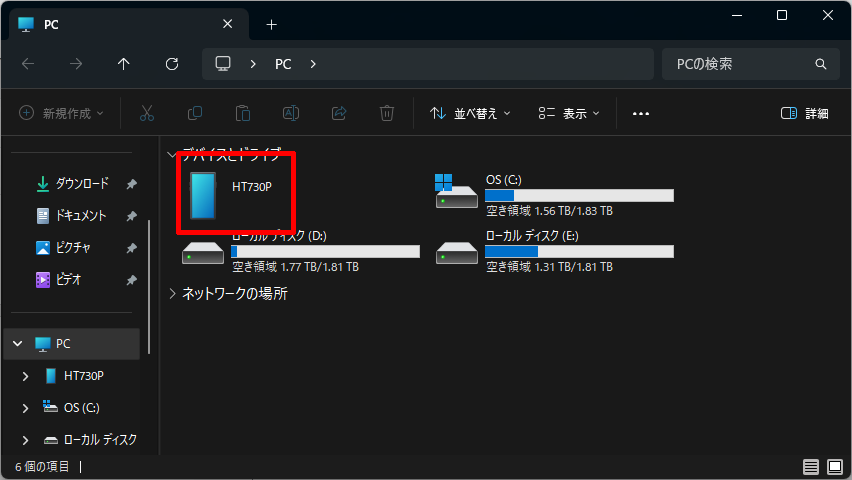The width and height of the screenshot is (852, 480).
Task: Open the 表示 view dropdown
Action: pos(569,113)
